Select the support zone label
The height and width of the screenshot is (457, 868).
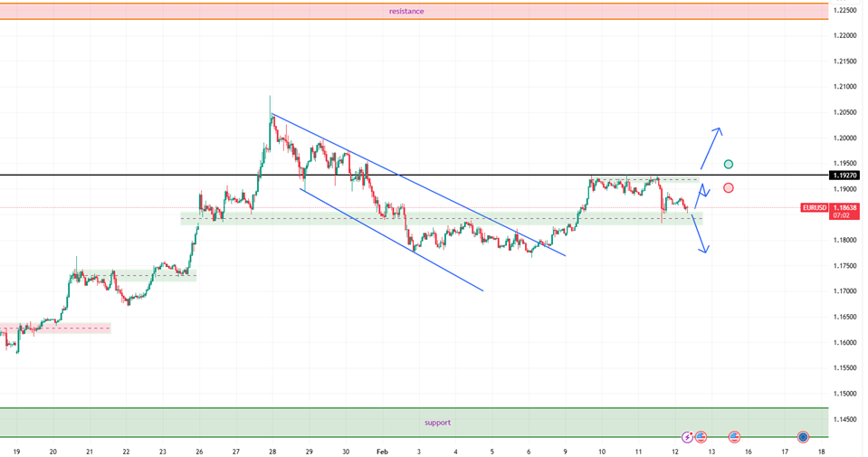pyautogui.click(x=437, y=422)
